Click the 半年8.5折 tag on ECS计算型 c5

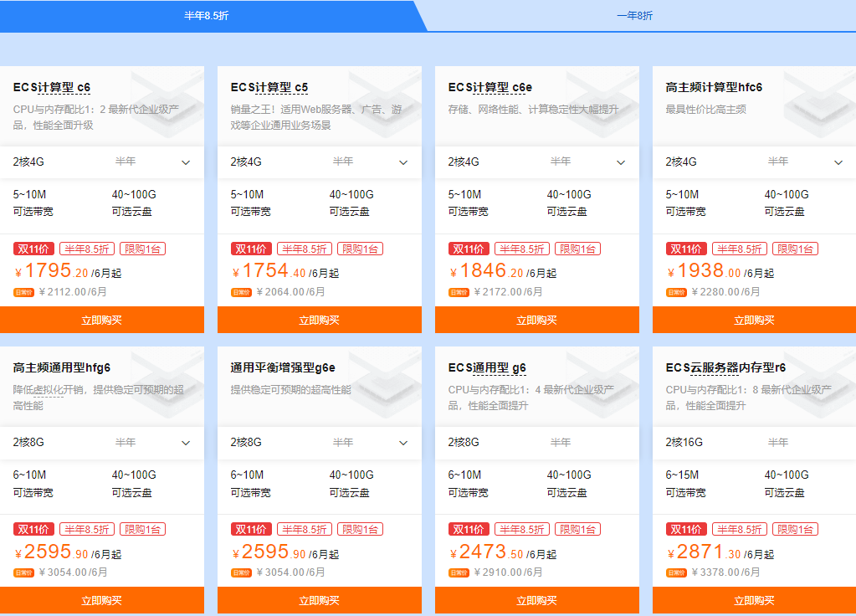tap(305, 249)
